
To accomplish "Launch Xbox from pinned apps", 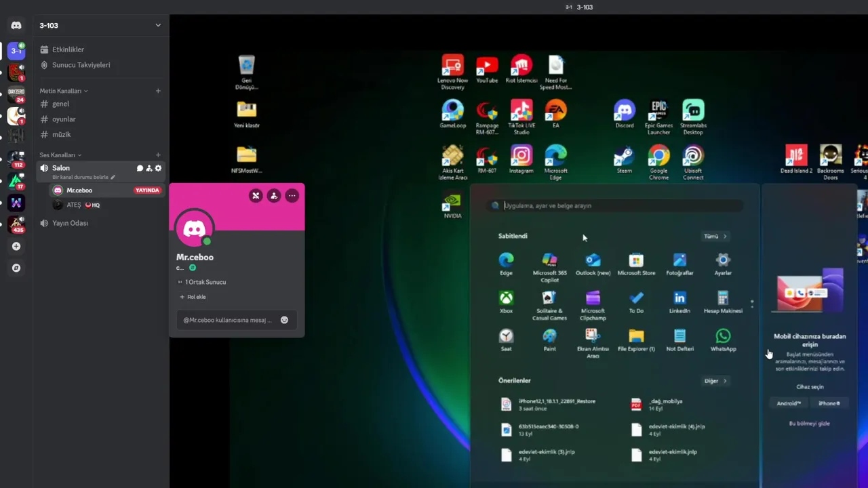I will pos(506,302).
